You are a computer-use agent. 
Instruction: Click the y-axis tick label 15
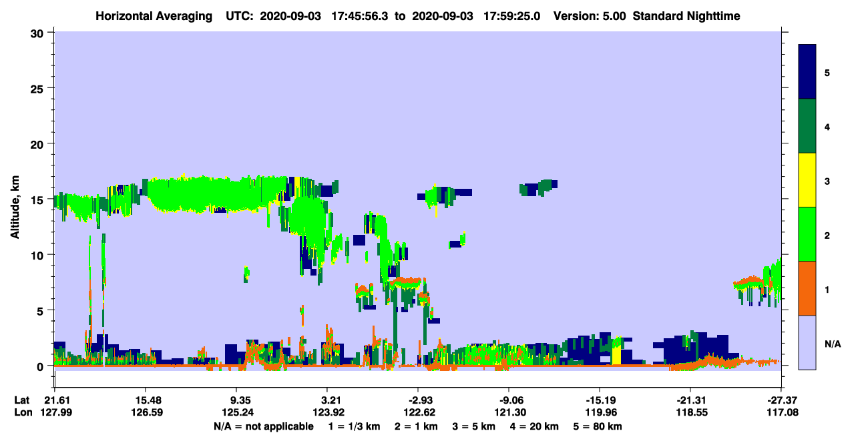pos(38,199)
